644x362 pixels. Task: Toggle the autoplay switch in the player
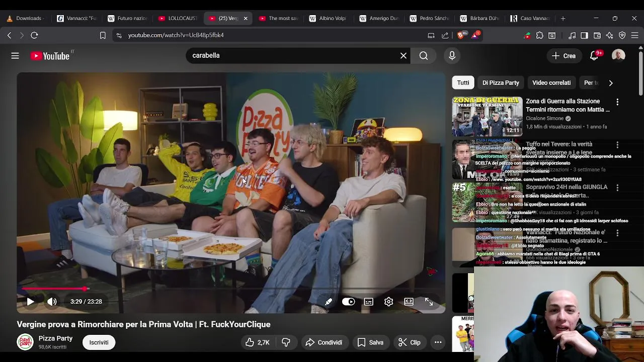[348, 302]
